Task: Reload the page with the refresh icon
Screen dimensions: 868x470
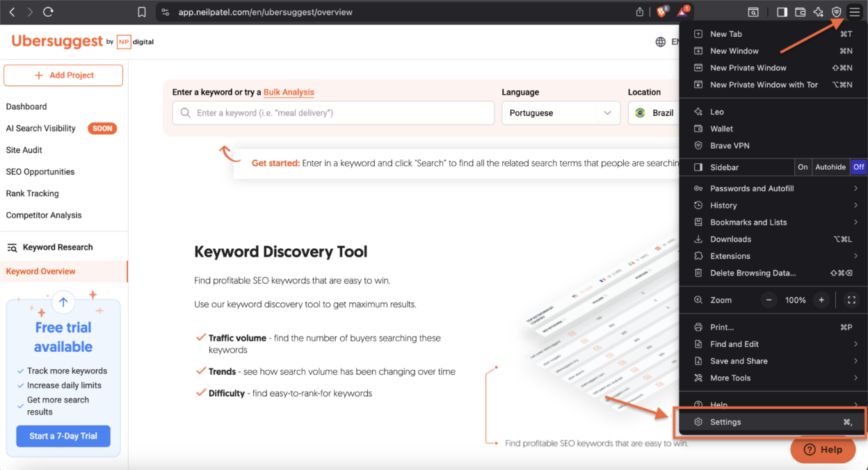Action: click(x=48, y=12)
